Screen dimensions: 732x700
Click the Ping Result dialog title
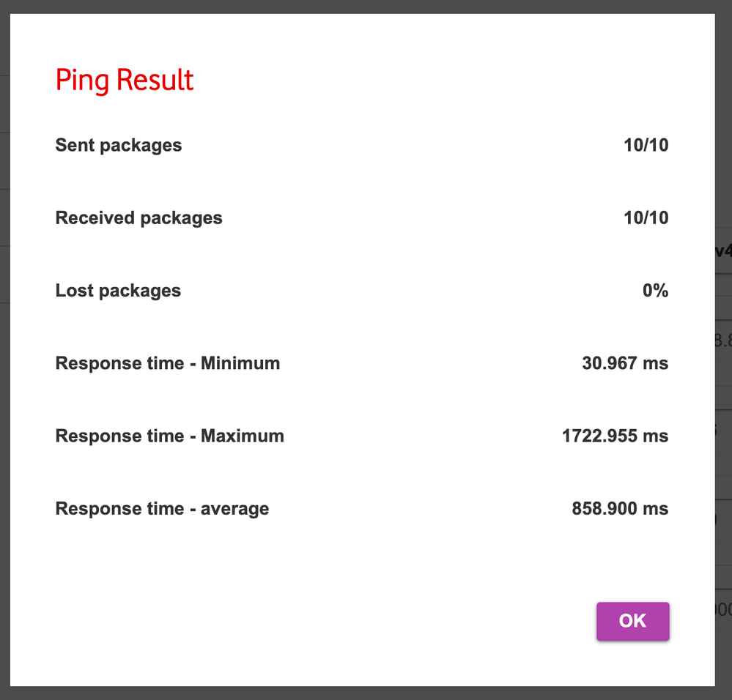[x=124, y=81]
